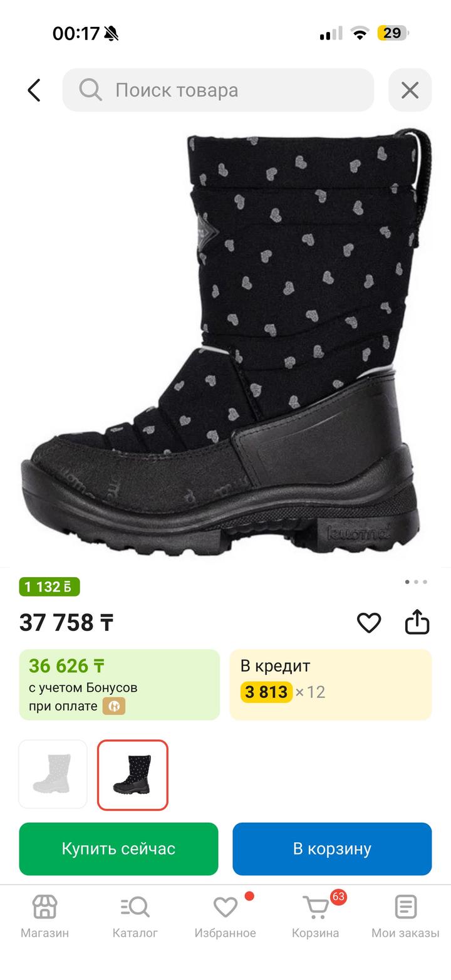This screenshot has height=980, width=451.
Task: Open the Каталог tab
Action: pyautogui.click(x=135, y=916)
